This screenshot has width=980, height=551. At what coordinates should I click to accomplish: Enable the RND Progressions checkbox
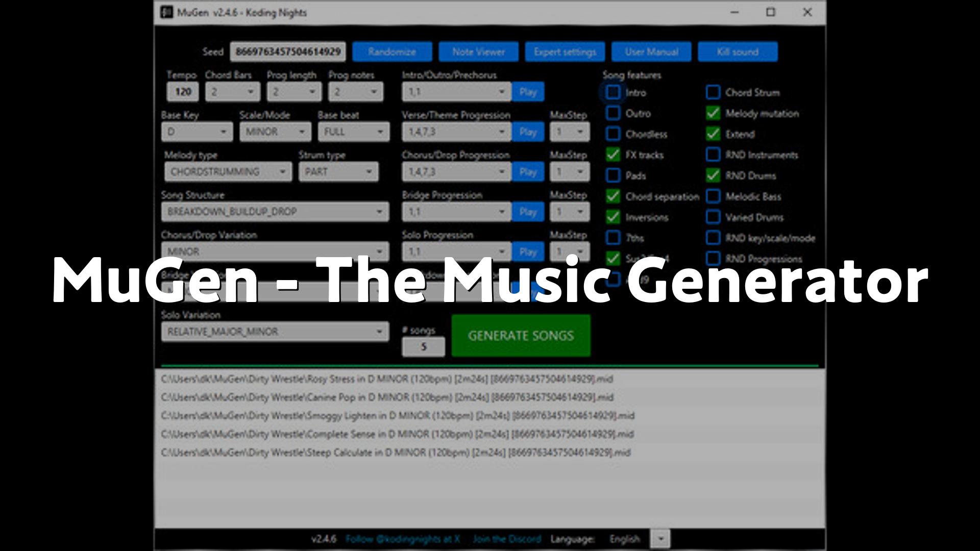pos(713,259)
